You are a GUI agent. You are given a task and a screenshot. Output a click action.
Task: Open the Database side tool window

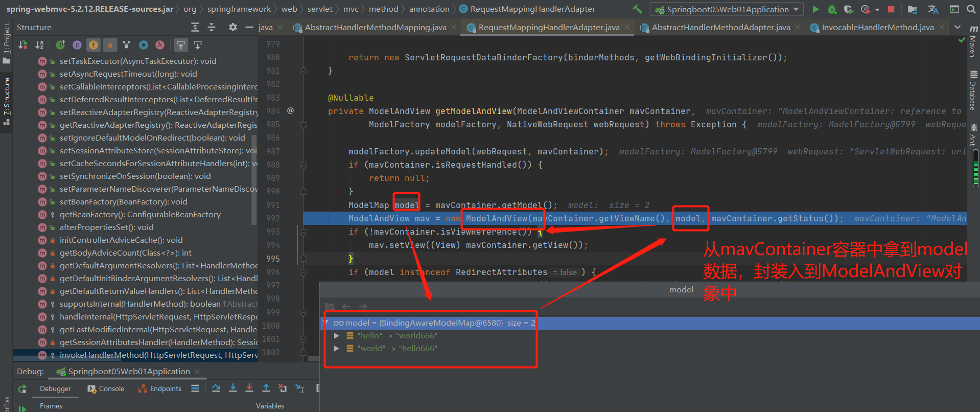[973, 90]
